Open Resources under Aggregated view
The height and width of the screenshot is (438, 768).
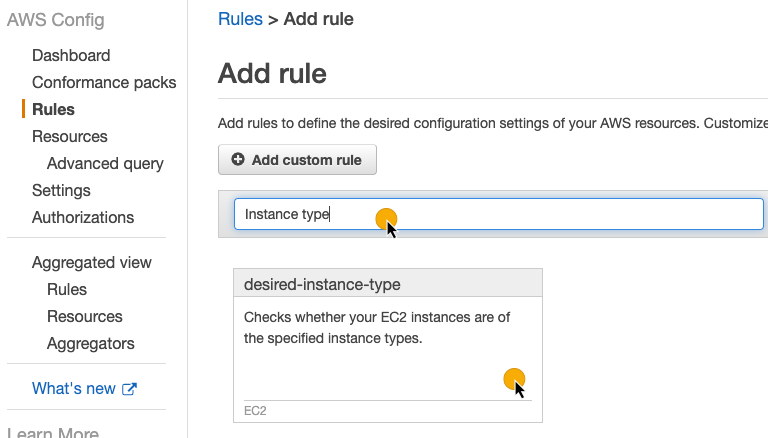click(x=85, y=317)
